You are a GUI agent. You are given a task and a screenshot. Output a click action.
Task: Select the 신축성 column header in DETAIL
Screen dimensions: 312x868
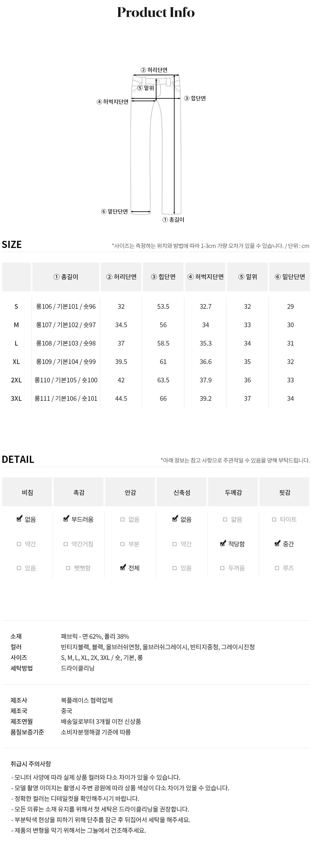pos(182,492)
